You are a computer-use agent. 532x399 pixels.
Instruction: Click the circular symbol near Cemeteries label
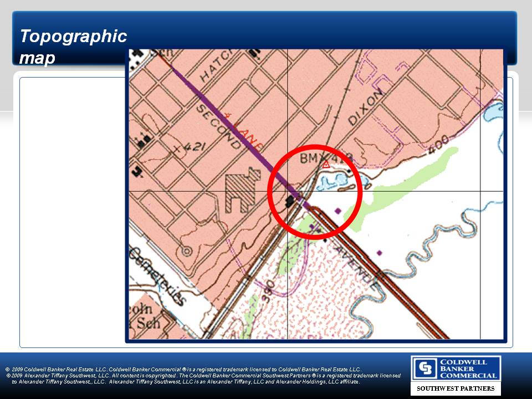(x=187, y=251)
